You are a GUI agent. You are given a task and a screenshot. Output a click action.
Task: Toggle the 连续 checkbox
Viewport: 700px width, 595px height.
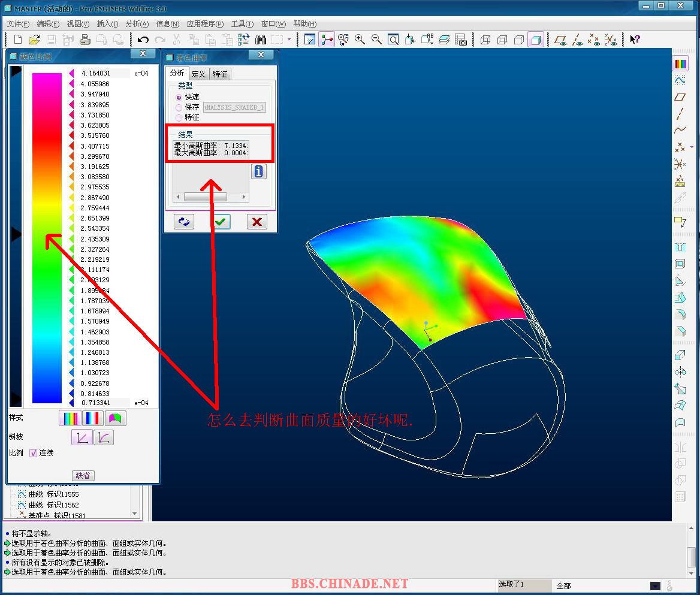(x=33, y=453)
